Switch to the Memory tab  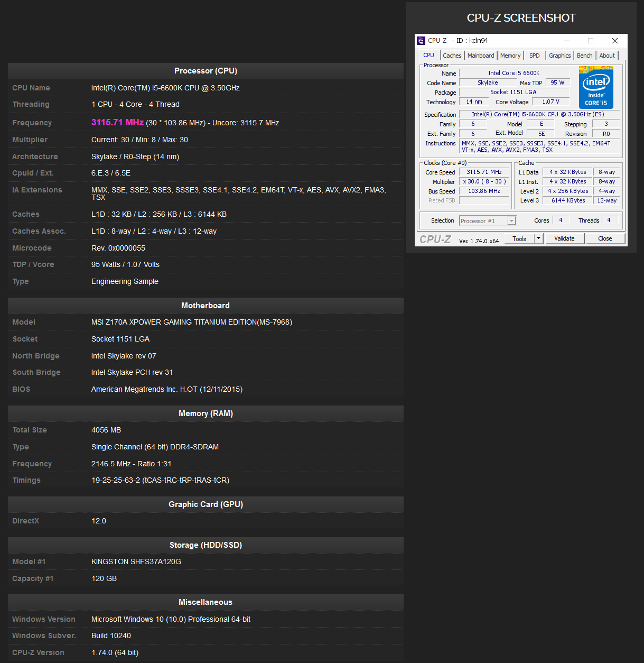click(x=510, y=56)
